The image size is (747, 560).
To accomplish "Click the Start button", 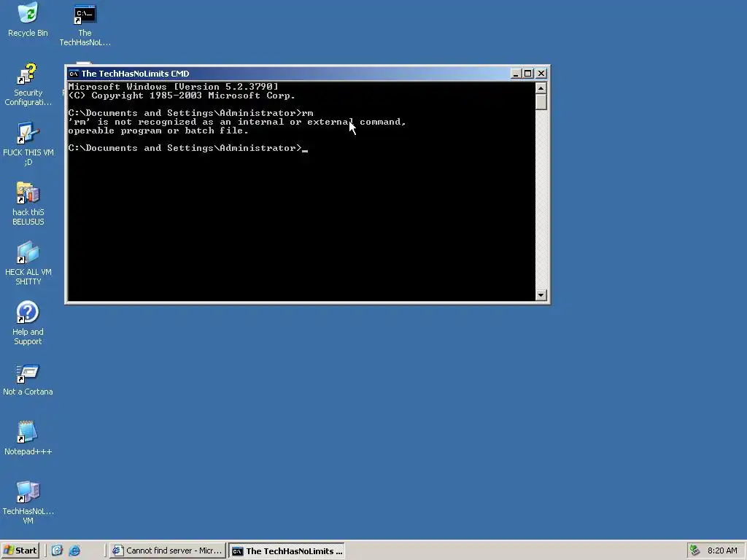I will pos(20,551).
